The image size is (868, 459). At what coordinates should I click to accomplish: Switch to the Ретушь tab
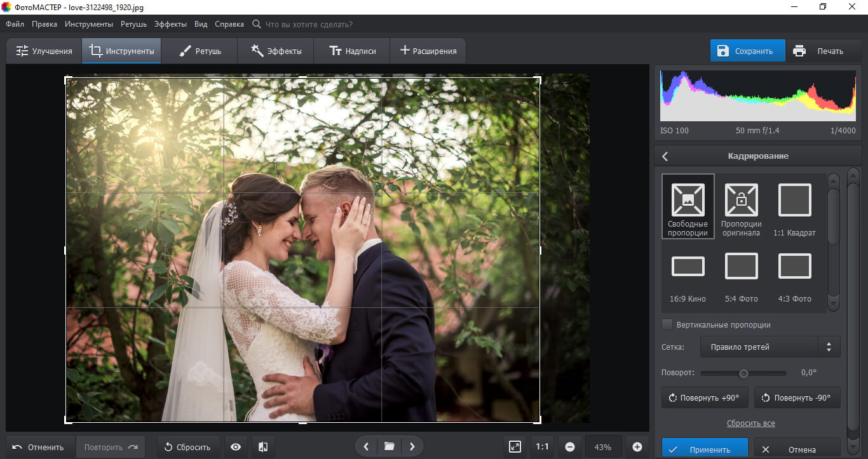[x=200, y=51]
